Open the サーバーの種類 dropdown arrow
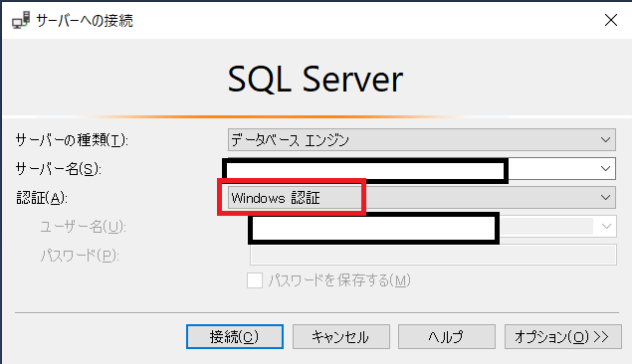The image size is (632, 364). coord(605,139)
